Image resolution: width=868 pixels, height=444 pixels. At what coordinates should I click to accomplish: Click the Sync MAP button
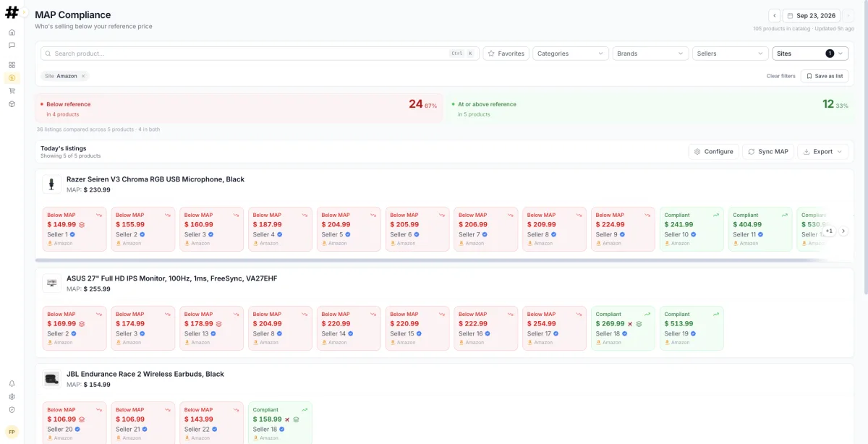768,152
